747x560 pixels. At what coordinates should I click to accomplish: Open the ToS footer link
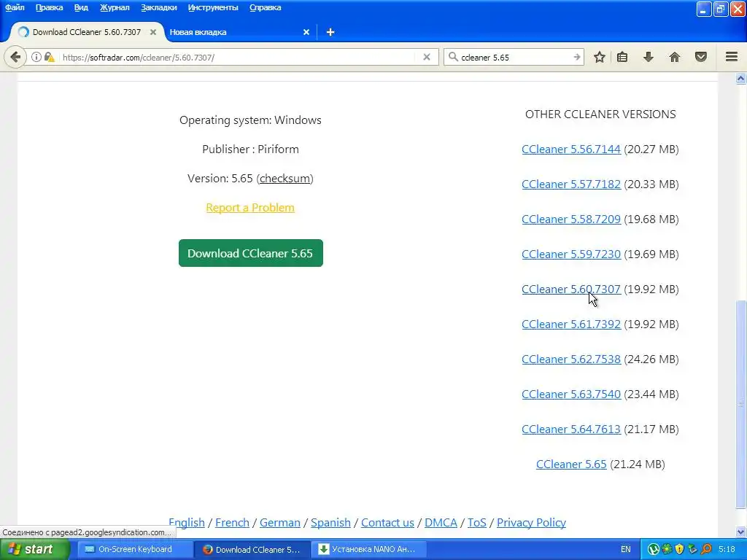coord(476,522)
